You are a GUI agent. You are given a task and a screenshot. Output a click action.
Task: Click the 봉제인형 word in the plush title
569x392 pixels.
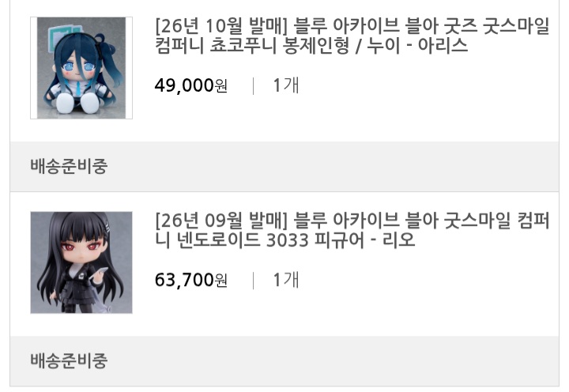click(316, 46)
